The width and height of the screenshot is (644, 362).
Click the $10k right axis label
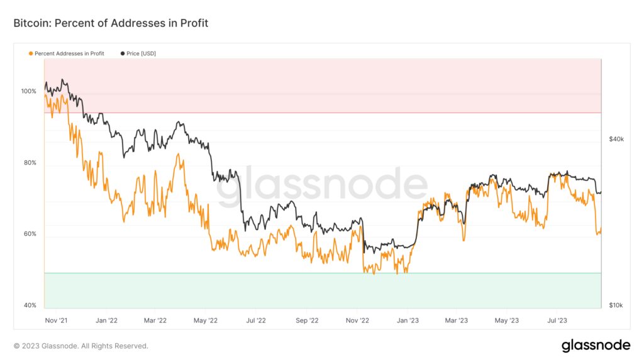click(x=616, y=305)
